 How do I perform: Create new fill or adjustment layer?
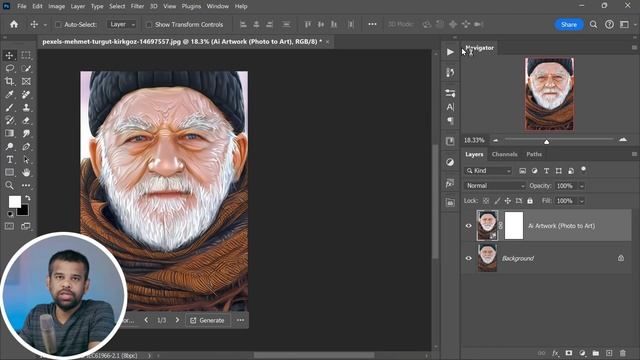pos(582,353)
